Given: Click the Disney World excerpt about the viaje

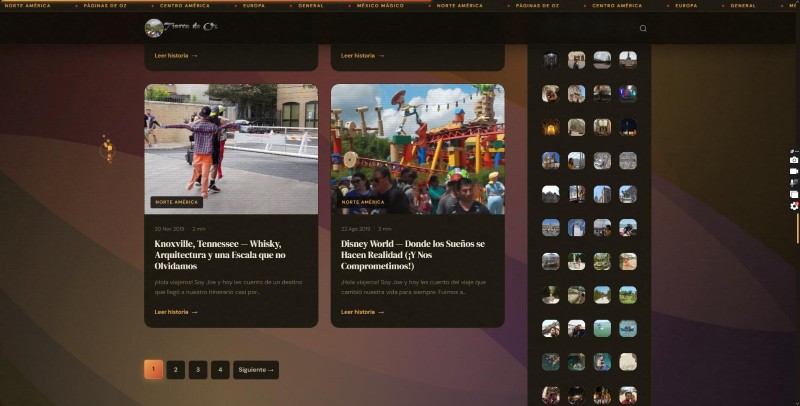Looking at the screenshot, I should pos(413,287).
